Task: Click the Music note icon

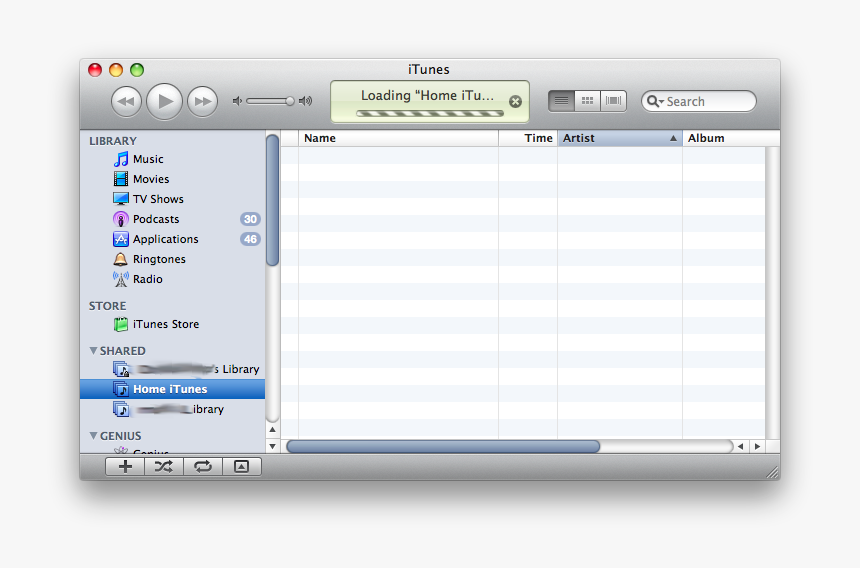Action: pos(121,159)
